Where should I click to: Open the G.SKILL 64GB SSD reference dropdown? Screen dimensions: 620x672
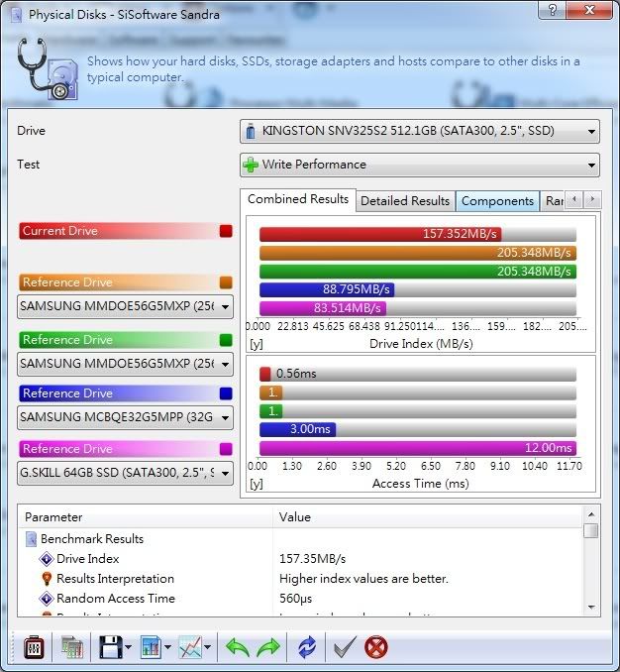pyautogui.click(x=125, y=473)
